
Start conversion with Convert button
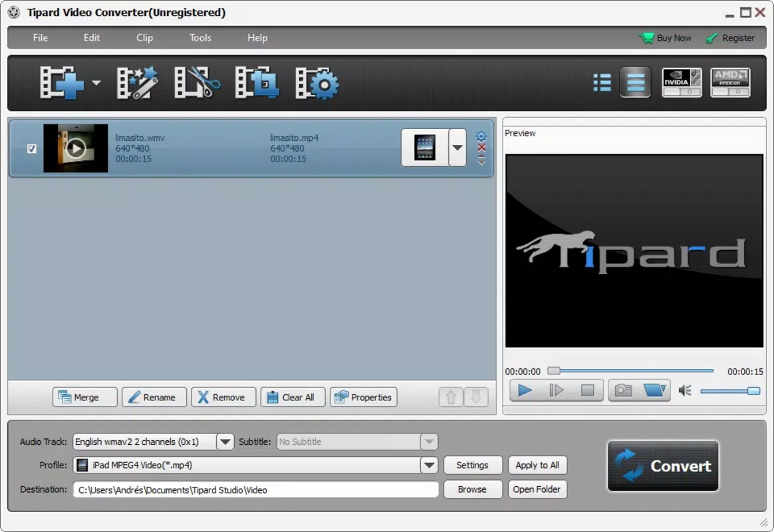663,466
